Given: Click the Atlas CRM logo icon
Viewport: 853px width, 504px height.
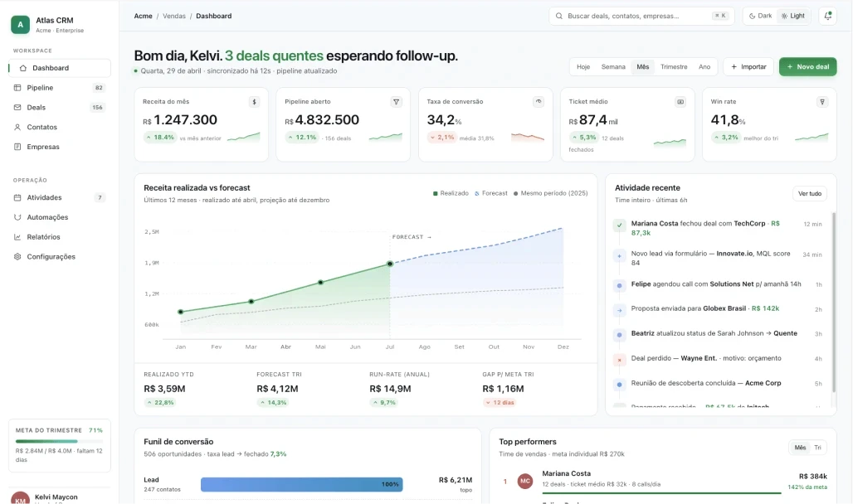Looking at the screenshot, I should [20, 25].
